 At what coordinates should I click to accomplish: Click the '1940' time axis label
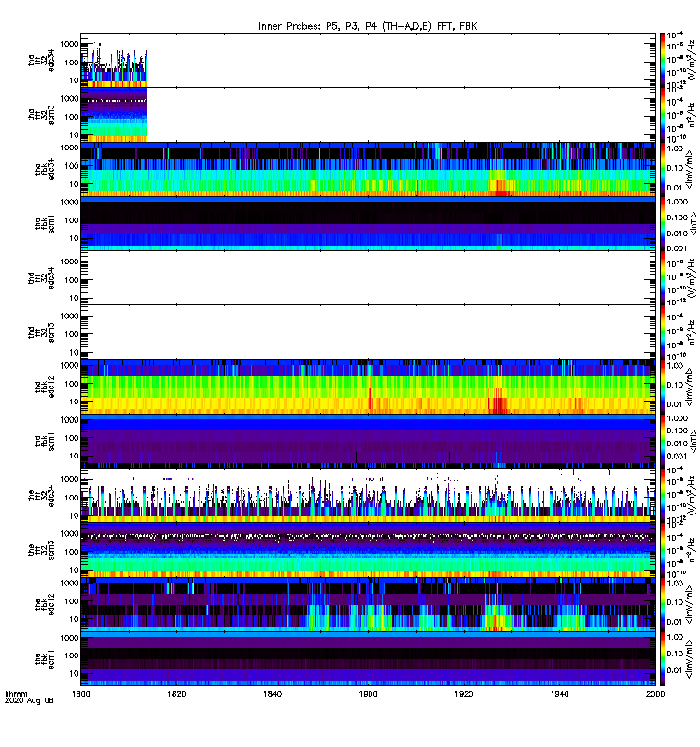(x=559, y=694)
